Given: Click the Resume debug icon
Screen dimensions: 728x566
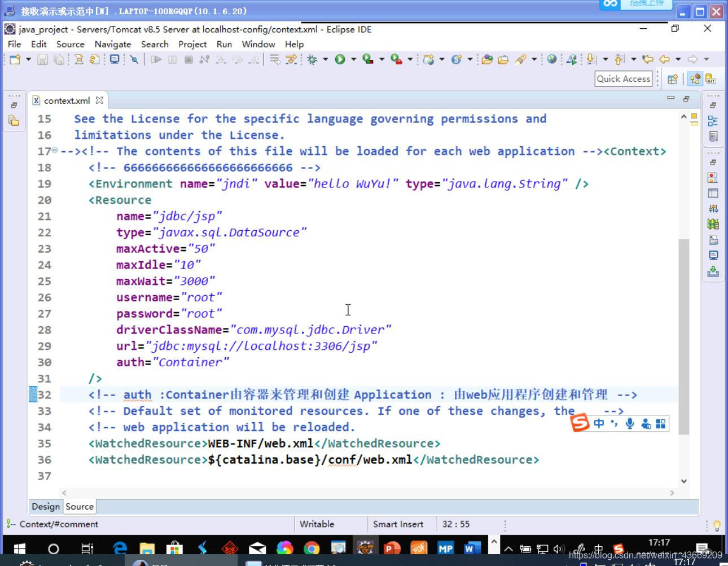Looking at the screenshot, I should tap(156, 59).
